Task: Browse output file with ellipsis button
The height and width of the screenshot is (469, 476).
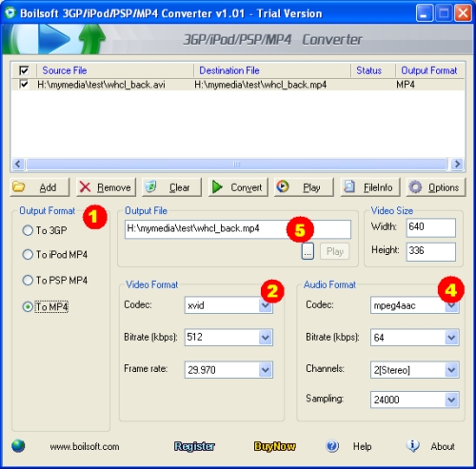Action: [307, 251]
